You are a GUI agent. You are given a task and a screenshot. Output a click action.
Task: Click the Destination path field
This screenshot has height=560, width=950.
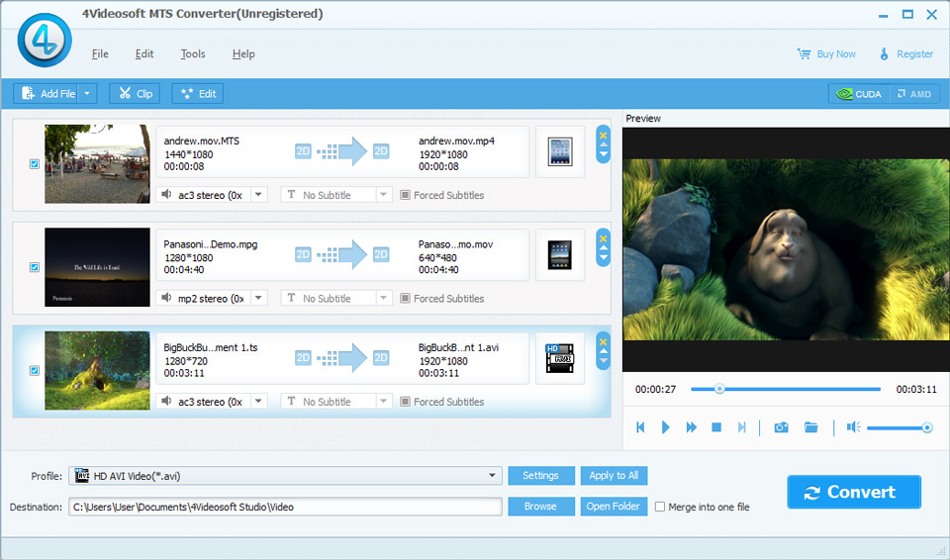click(x=285, y=507)
